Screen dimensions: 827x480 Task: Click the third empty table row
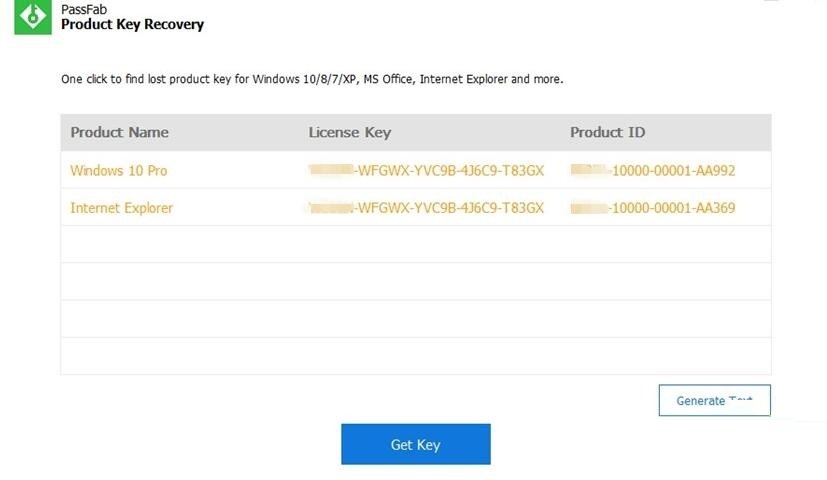click(415, 319)
